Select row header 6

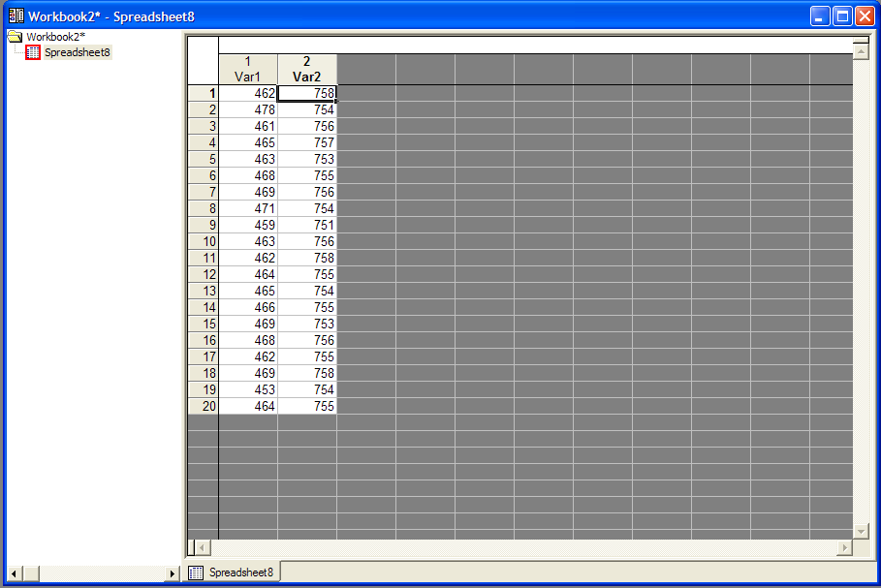pos(203,175)
